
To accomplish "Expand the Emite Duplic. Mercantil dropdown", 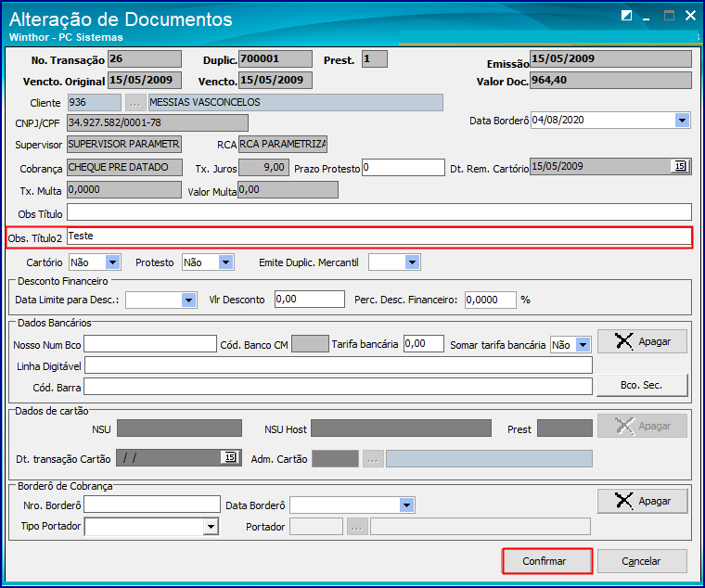I will click(x=412, y=262).
